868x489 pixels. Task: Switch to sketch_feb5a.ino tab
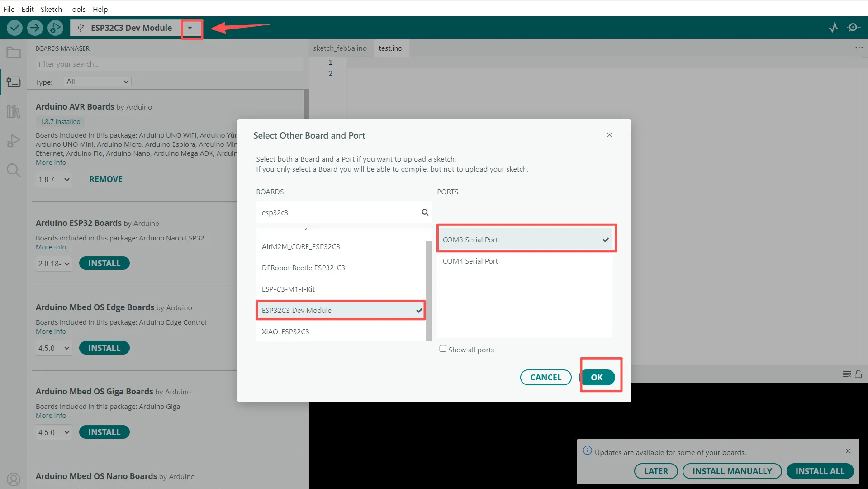(340, 48)
